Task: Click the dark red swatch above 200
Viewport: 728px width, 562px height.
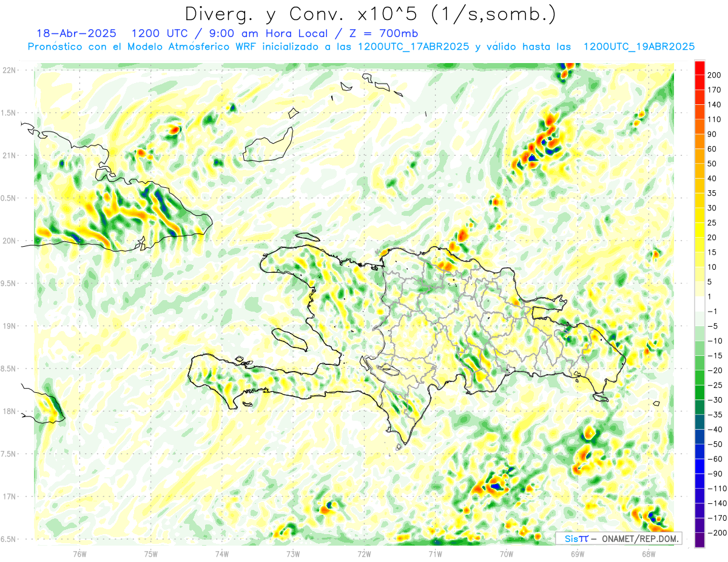Action: 699,67
